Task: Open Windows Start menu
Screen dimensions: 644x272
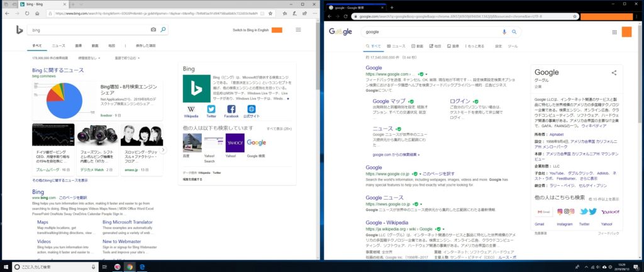Action: [x=6, y=267]
